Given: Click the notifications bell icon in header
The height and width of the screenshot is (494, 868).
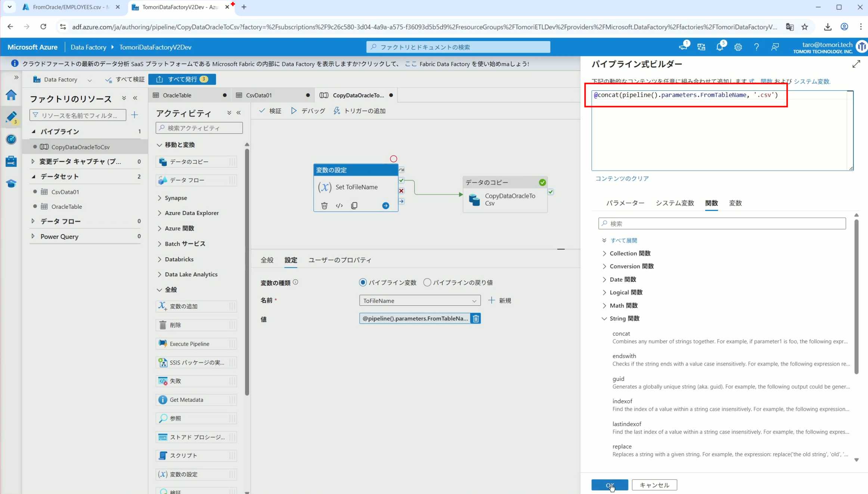Looking at the screenshot, I should click(719, 47).
